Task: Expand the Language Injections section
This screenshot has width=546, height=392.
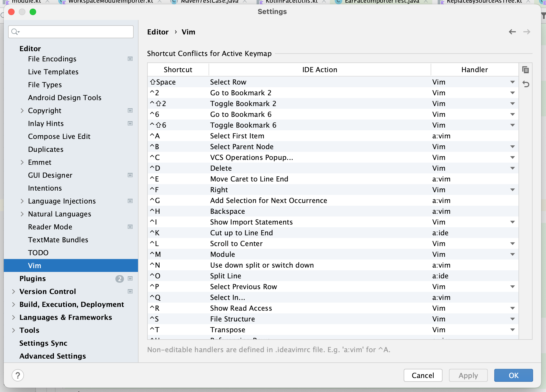Action: click(22, 201)
